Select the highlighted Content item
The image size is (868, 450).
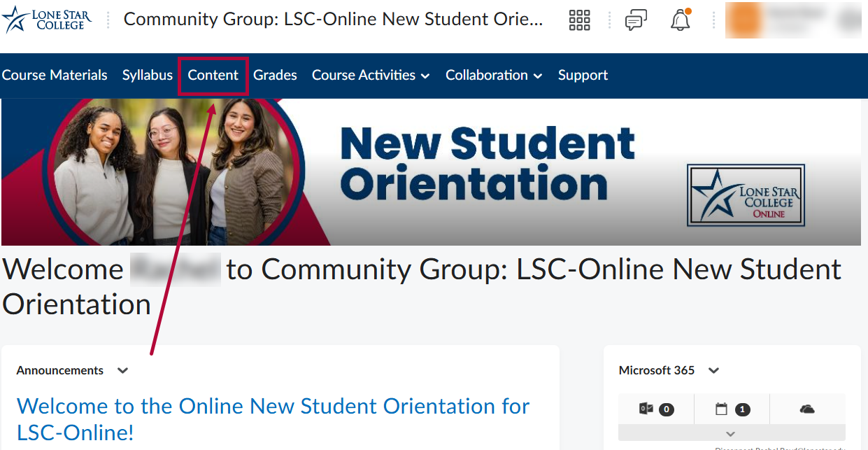213,75
